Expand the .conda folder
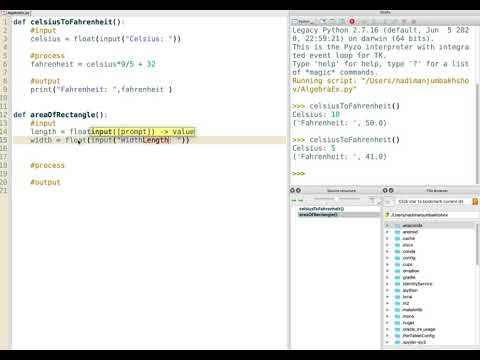Viewport: 480px width, 360px height. pyautogui.click(x=387, y=252)
